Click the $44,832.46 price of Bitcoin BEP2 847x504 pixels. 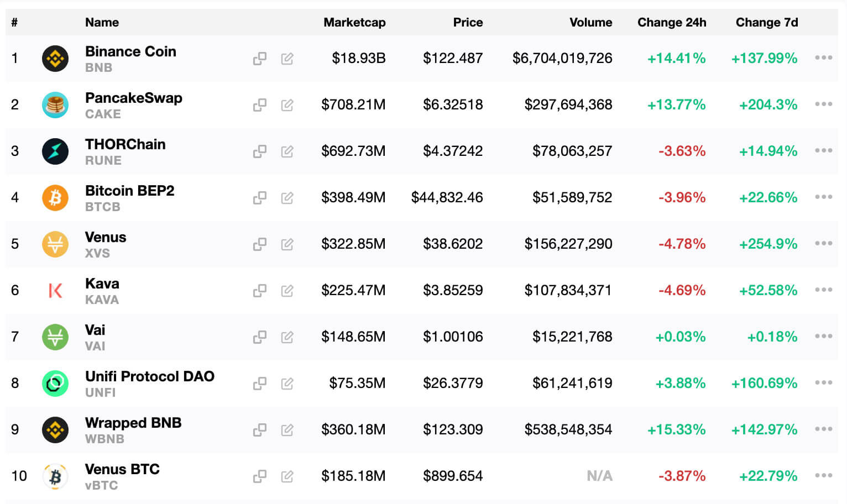coord(446,197)
